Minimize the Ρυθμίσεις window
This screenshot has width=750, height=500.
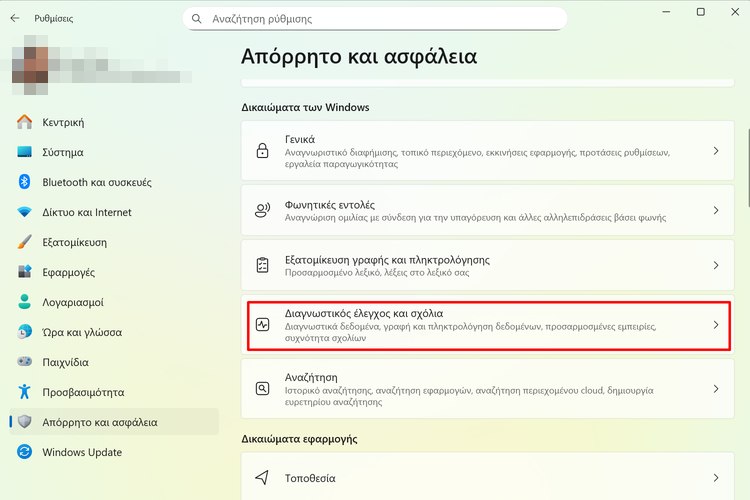(x=666, y=12)
